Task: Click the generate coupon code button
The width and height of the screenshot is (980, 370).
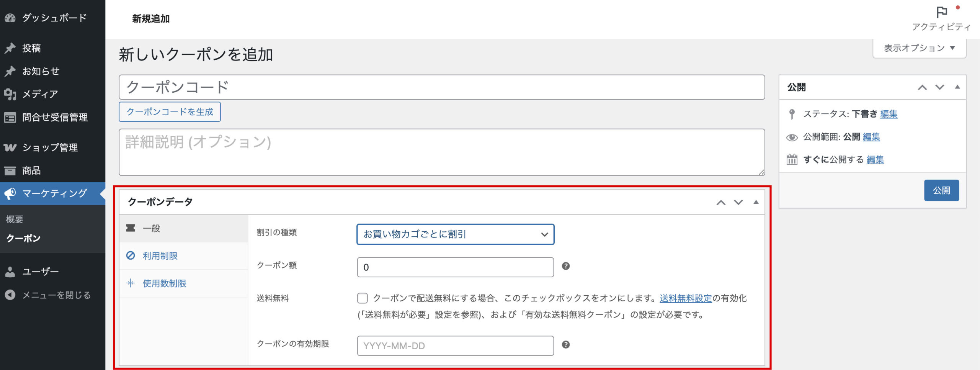Action: [x=170, y=112]
